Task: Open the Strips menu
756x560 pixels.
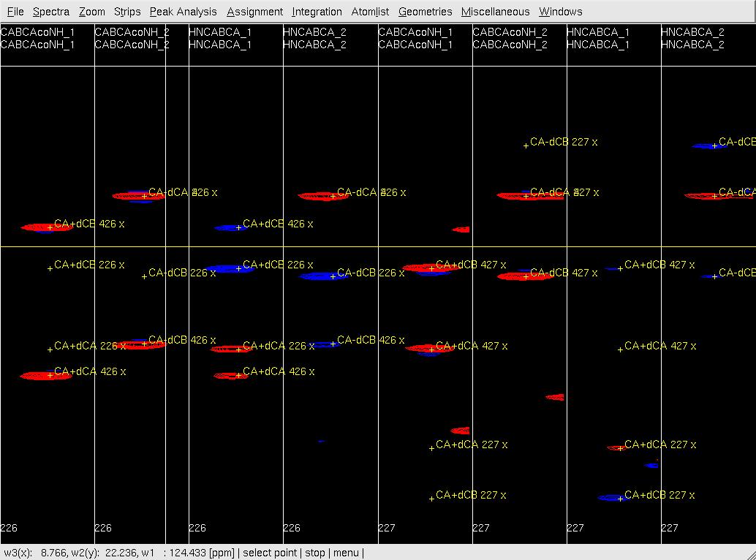Action: 127,12
